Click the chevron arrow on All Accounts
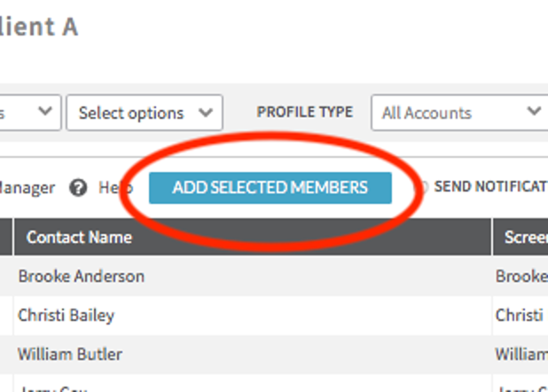This screenshot has width=548, height=392. click(x=534, y=111)
